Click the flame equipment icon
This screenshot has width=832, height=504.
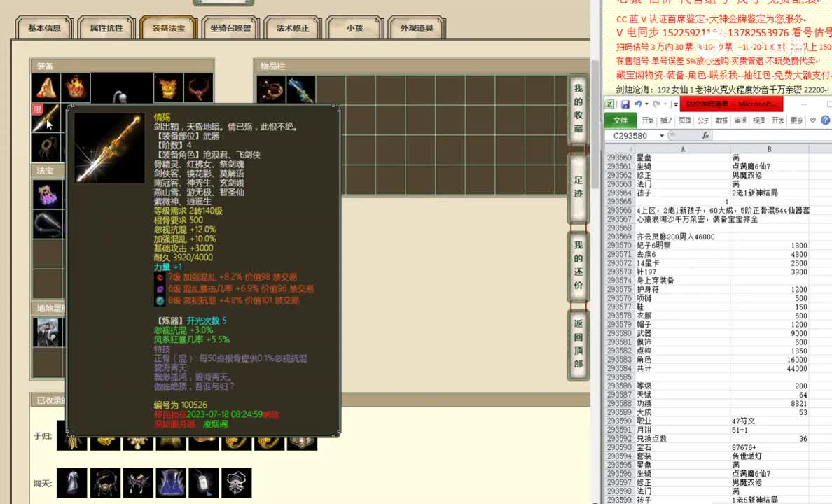click(x=76, y=87)
